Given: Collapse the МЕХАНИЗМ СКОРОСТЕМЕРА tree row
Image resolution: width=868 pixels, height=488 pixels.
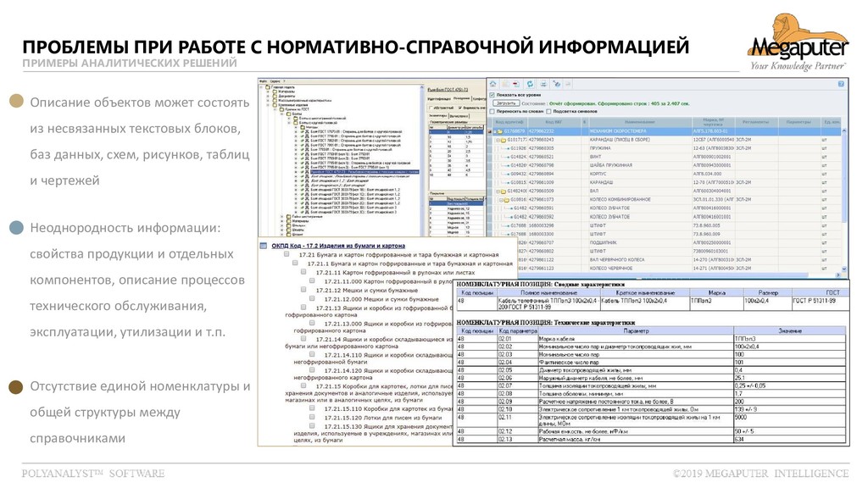Looking at the screenshot, I should [495, 131].
